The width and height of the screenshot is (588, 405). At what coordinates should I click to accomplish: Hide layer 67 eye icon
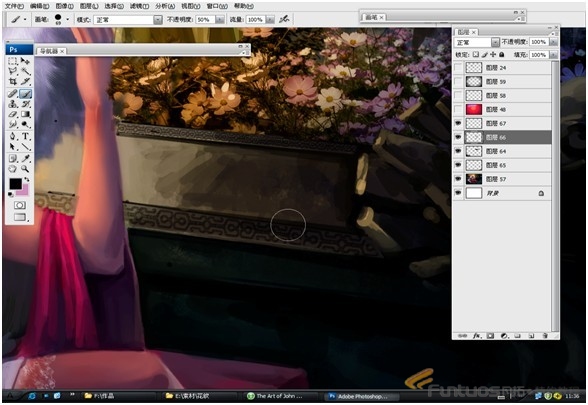pos(458,123)
